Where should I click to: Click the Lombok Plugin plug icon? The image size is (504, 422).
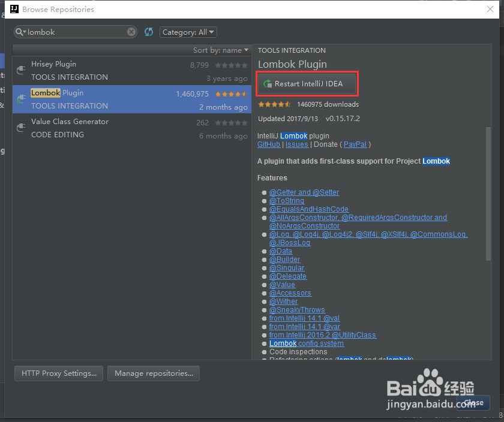(x=21, y=98)
